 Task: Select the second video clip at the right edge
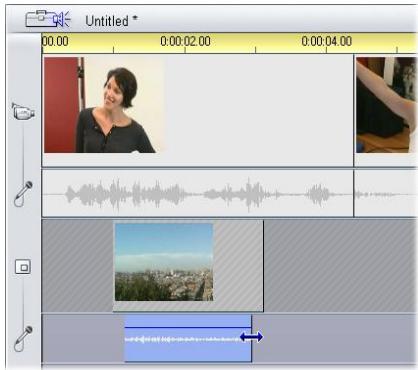pyautogui.click(x=386, y=111)
